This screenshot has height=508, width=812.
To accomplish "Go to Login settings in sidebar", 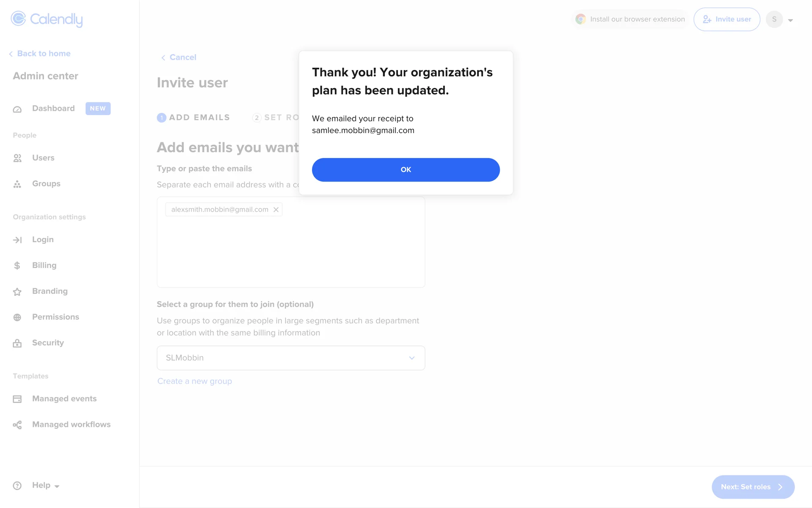I will 43,240.
